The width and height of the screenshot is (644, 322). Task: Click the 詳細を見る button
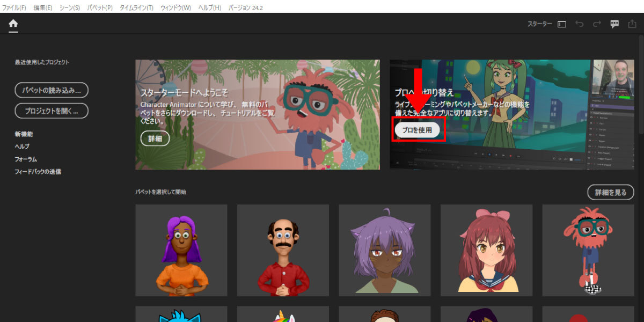point(611,192)
